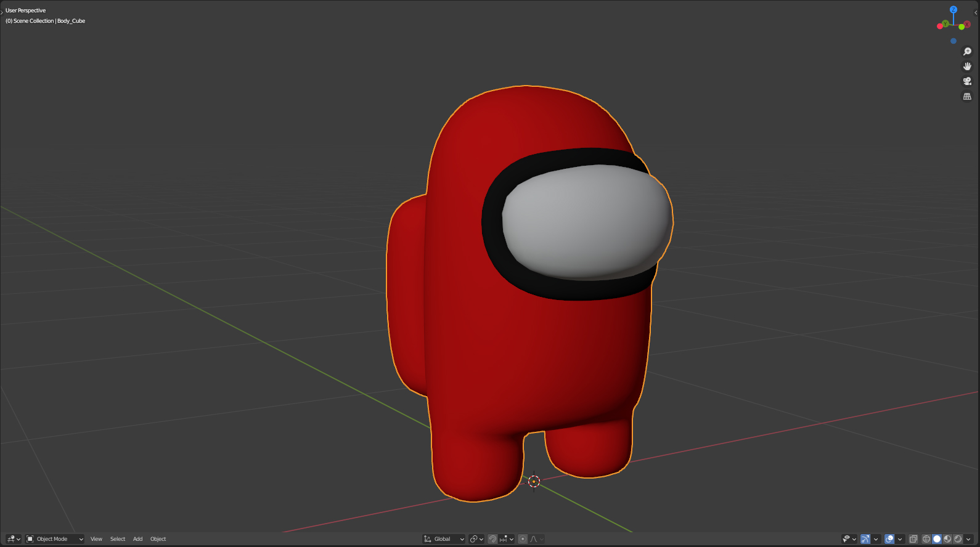Open the viewport shading options dropdown
This screenshot has width=980, height=547.
coord(968,539)
